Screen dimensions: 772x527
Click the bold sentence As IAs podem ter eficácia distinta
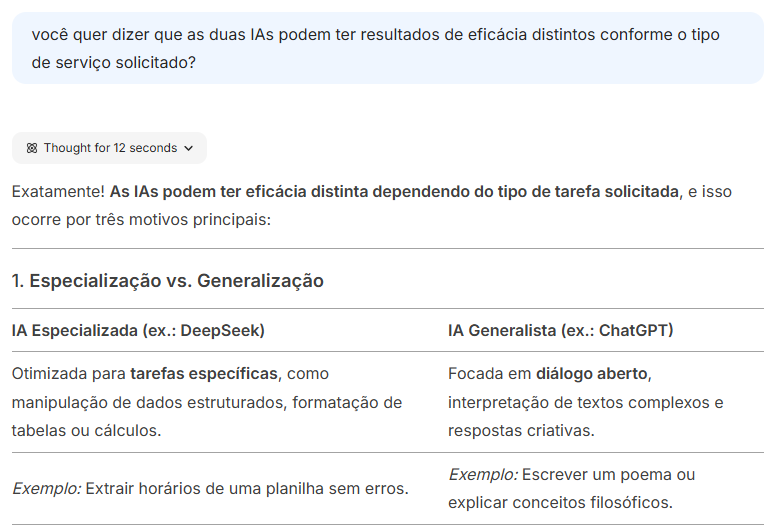click(393, 191)
